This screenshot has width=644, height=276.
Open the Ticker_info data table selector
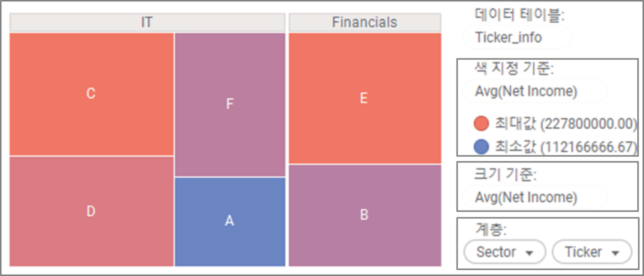517,37
